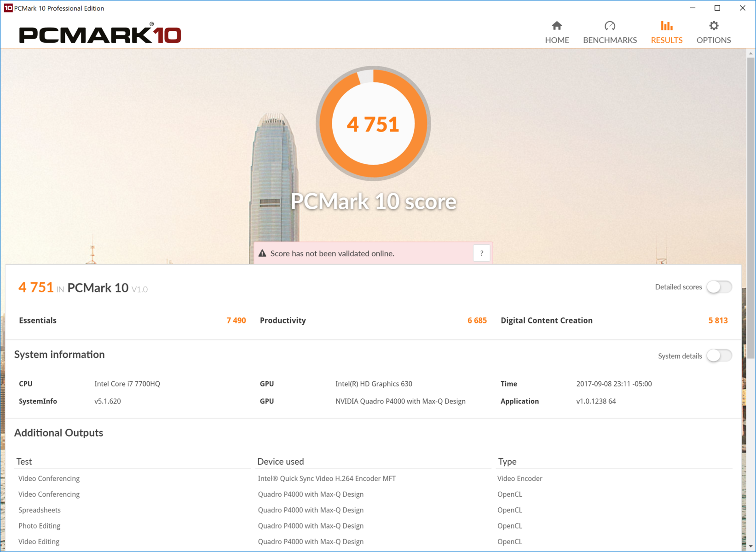
Task: Select the Productivity label
Action: point(283,320)
